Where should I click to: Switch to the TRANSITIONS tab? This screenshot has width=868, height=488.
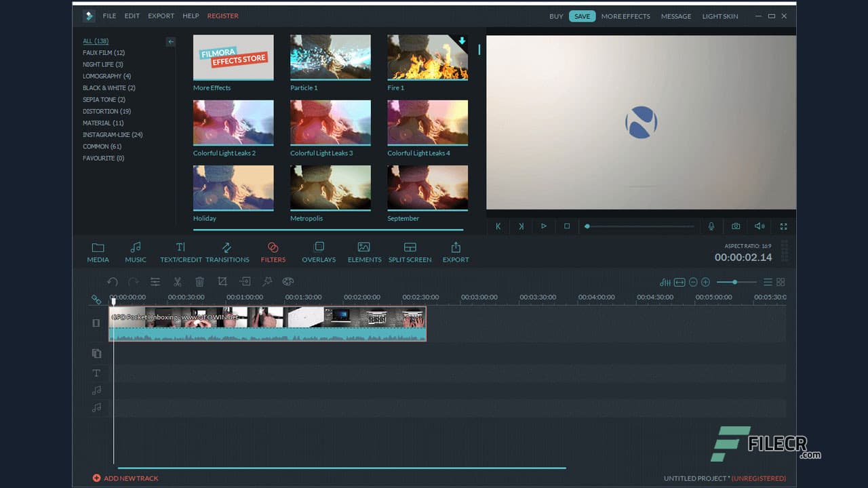coord(227,251)
